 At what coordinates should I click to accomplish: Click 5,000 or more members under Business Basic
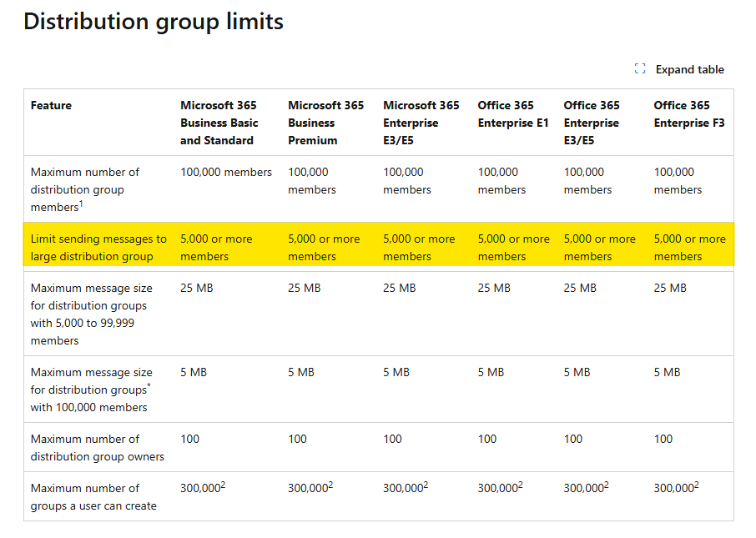(x=216, y=247)
